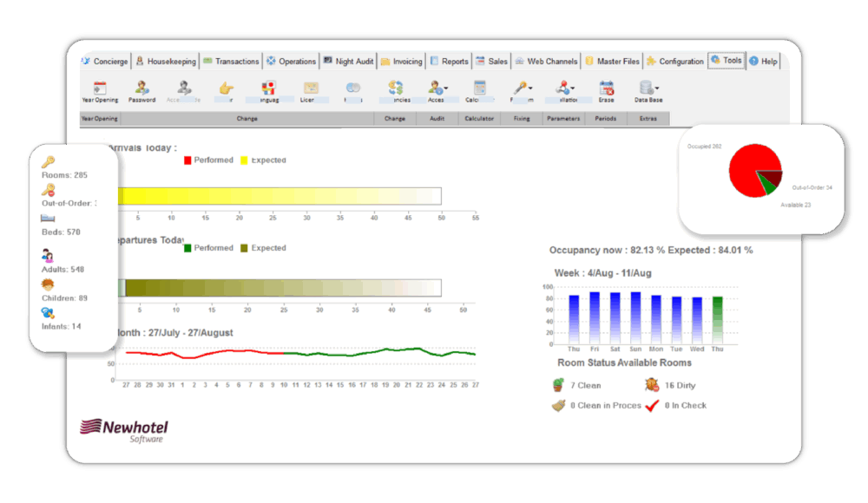Click the Currencies exchange icon
Image resolution: width=868 pixels, height=503 pixels.
[395, 88]
